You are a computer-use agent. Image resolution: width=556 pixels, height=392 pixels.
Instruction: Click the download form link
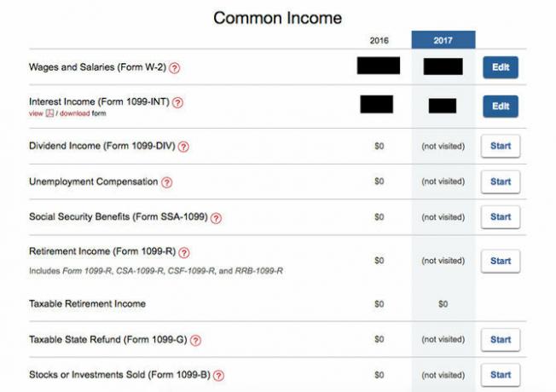74,113
